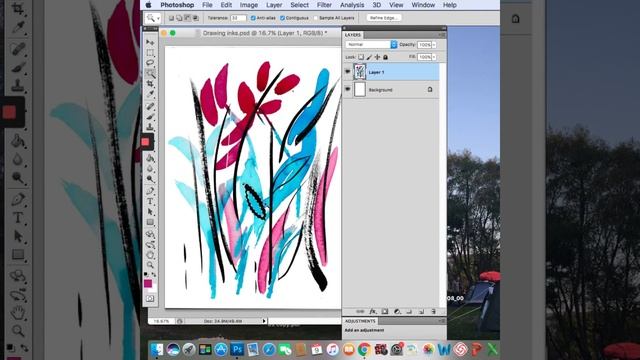640x360 pixels.
Task: Open the Analysis menu
Action: pyautogui.click(x=352, y=5)
